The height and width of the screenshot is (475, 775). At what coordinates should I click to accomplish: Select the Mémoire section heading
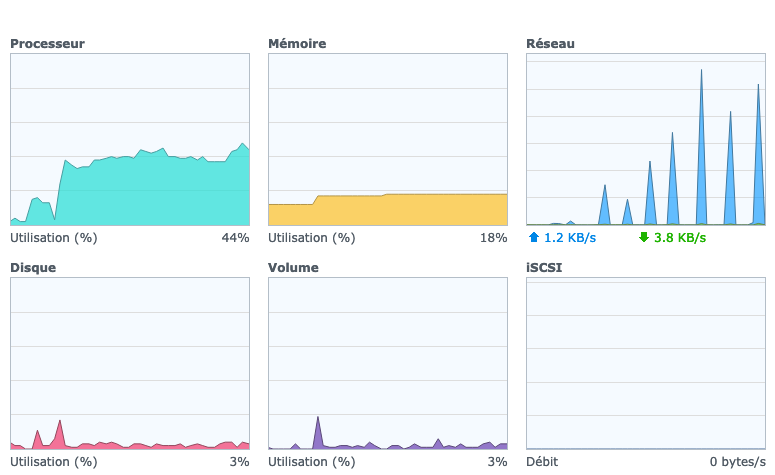297,44
